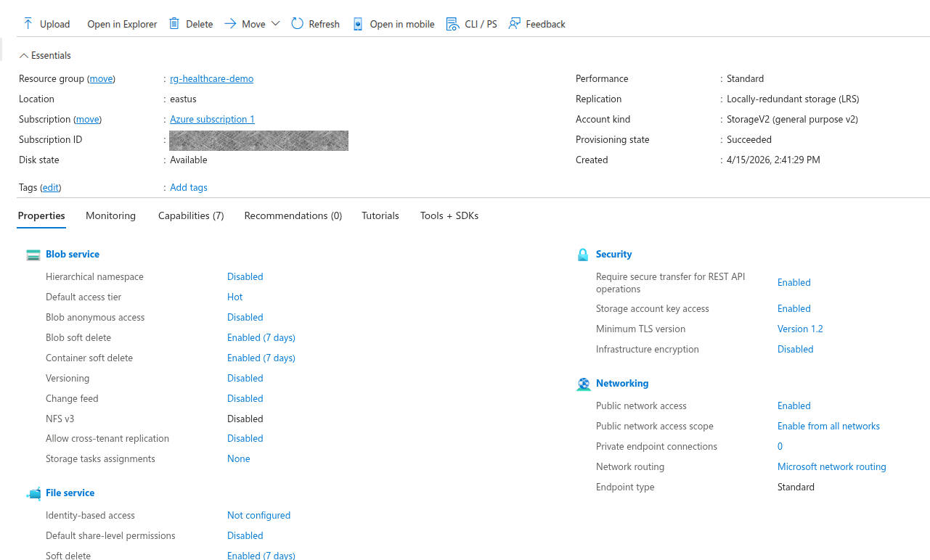This screenshot has width=930, height=560.
Task: Click the Security lock icon
Action: pos(583,255)
